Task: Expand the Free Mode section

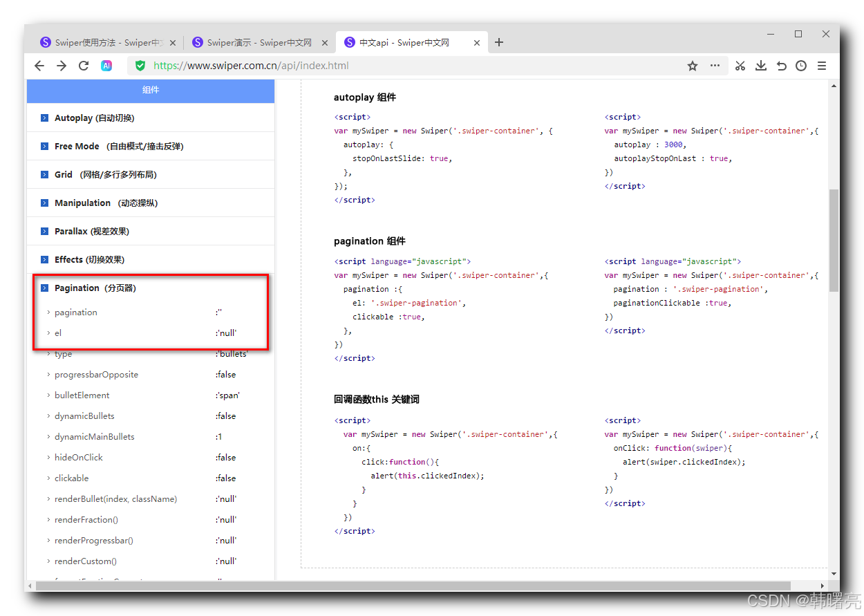Action: tap(151, 147)
